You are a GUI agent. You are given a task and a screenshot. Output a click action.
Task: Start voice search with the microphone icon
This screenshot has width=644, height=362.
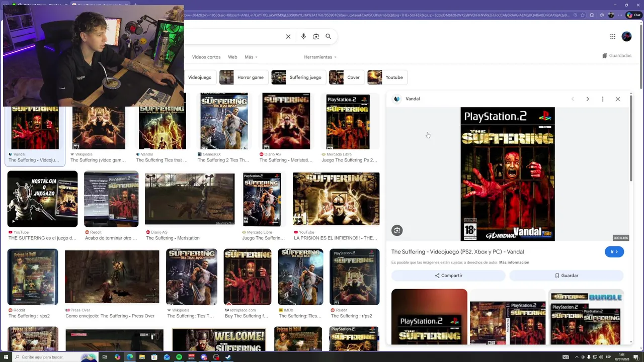pos(303,36)
